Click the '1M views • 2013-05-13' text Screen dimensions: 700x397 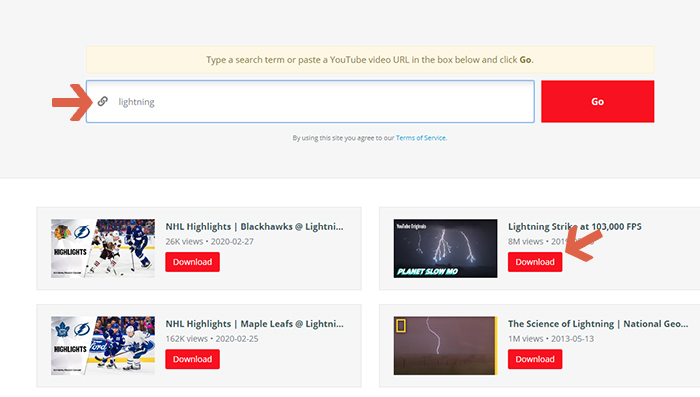pos(551,339)
